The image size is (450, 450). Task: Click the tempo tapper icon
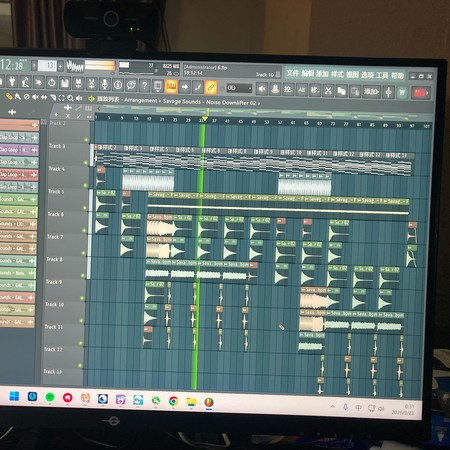click(x=25, y=82)
